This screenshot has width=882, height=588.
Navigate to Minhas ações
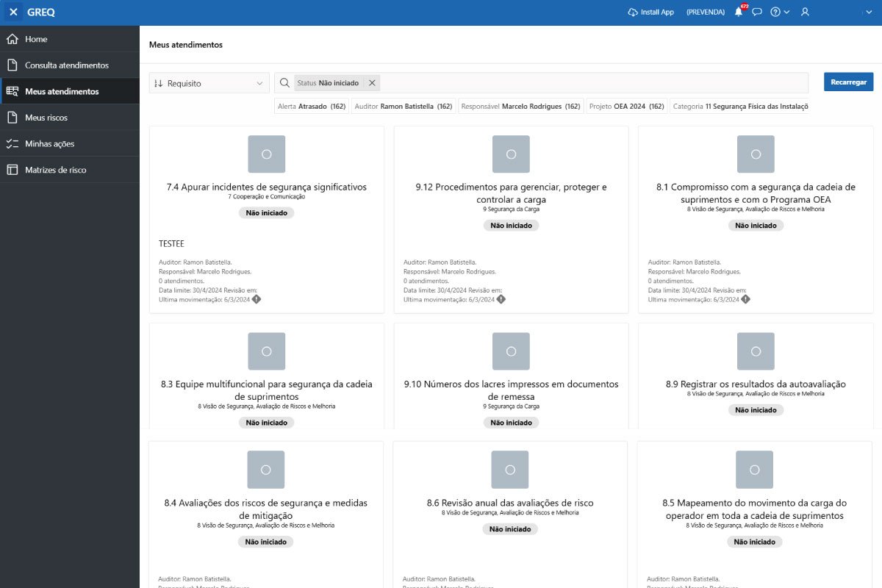49,144
